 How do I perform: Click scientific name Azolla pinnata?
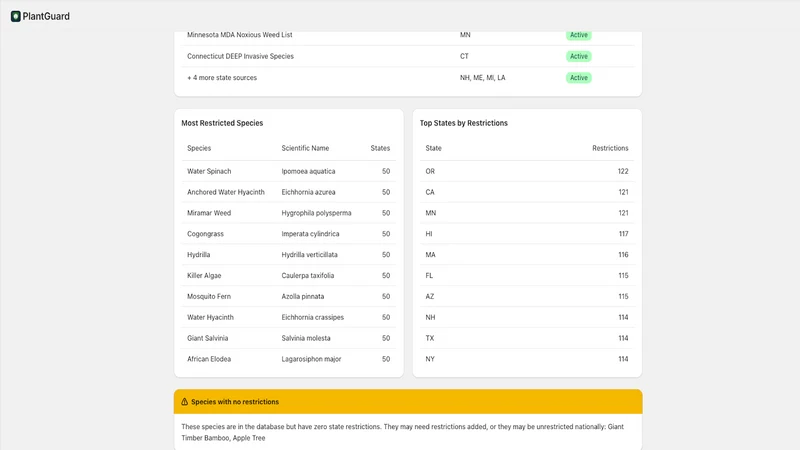303,296
